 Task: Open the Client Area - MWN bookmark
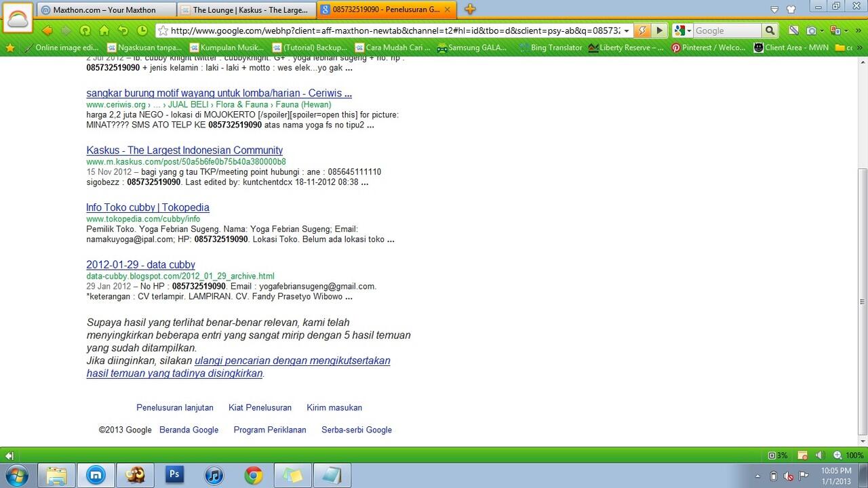791,47
